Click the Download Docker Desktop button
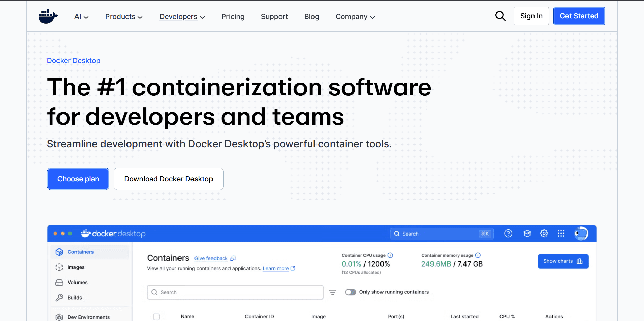This screenshot has width=644, height=321. click(x=168, y=179)
